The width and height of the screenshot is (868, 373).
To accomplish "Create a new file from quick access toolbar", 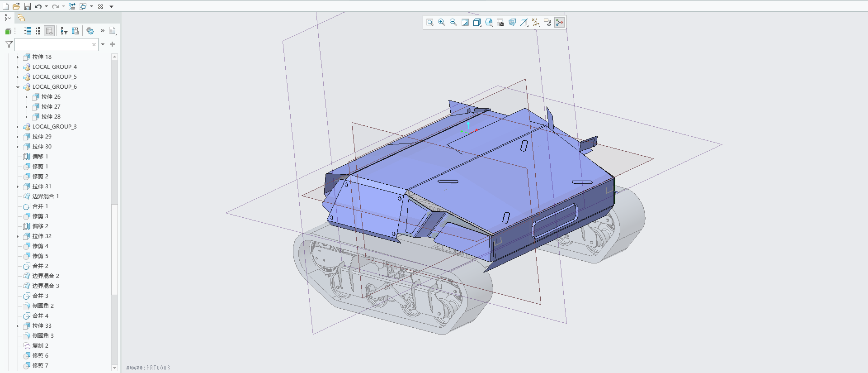I will [x=5, y=6].
